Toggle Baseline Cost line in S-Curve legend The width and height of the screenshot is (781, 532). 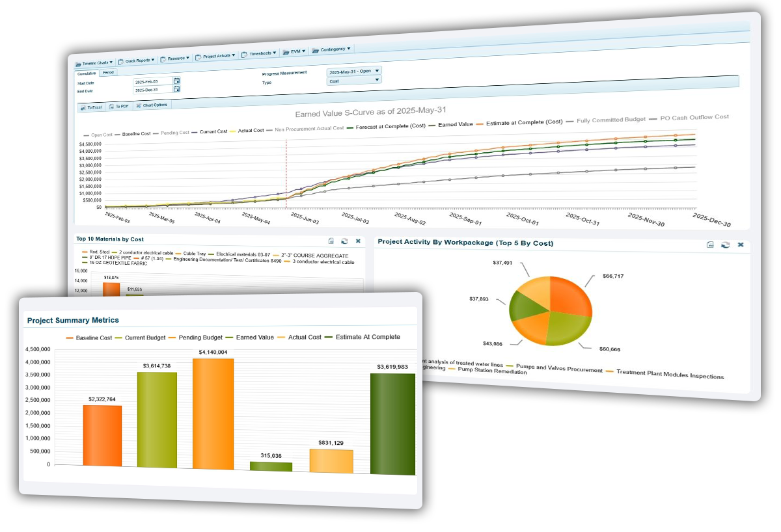point(136,134)
